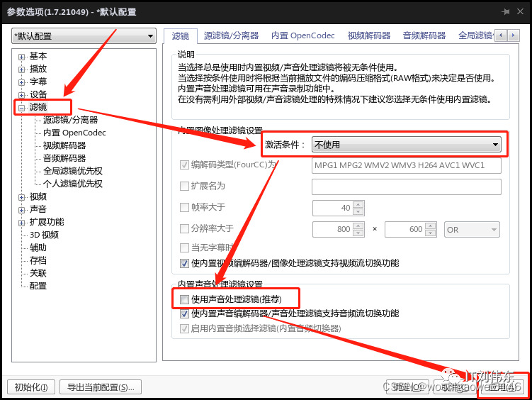Select 内置 OpenCodec in the tree

click(x=74, y=133)
